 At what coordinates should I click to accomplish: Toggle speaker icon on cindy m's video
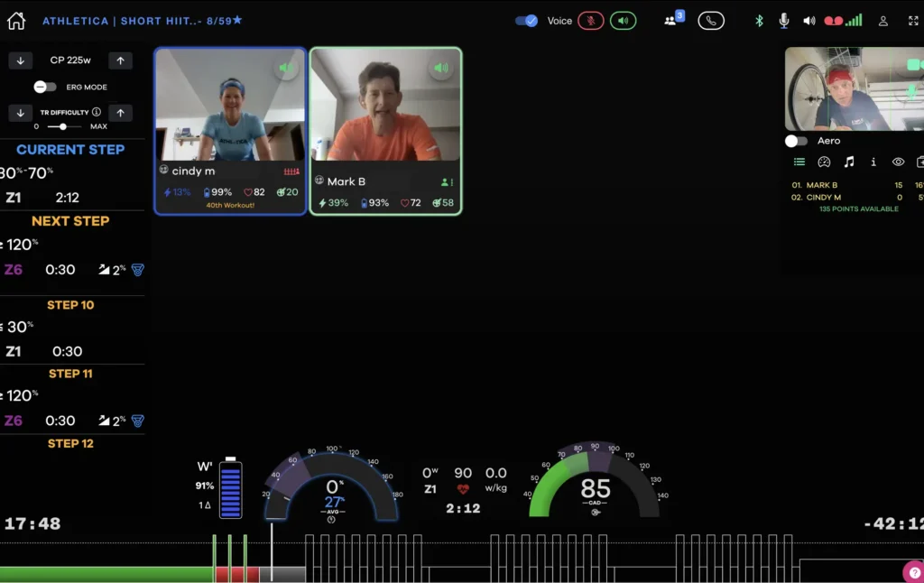tap(286, 68)
